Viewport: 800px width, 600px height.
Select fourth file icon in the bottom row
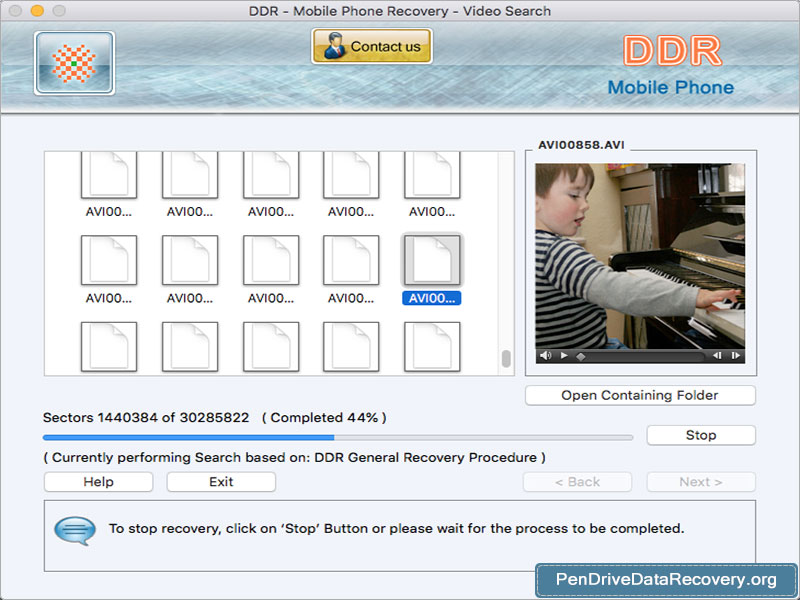point(351,346)
